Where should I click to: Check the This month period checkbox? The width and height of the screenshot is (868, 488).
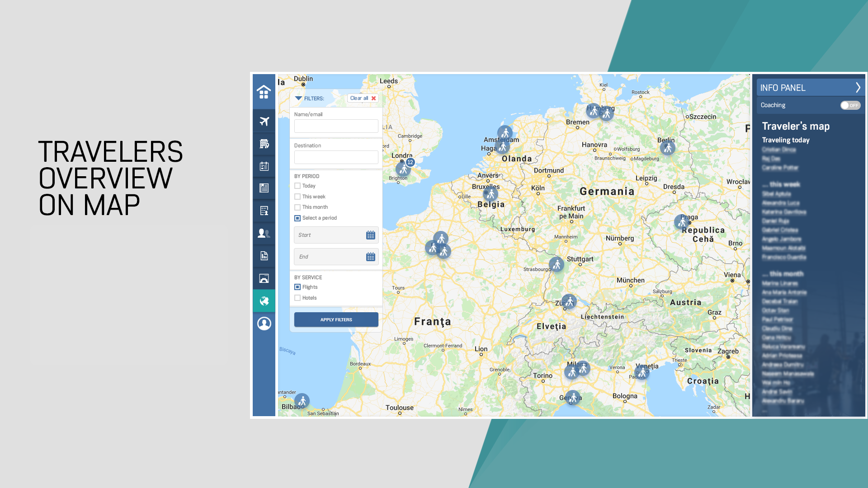point(297,207)
